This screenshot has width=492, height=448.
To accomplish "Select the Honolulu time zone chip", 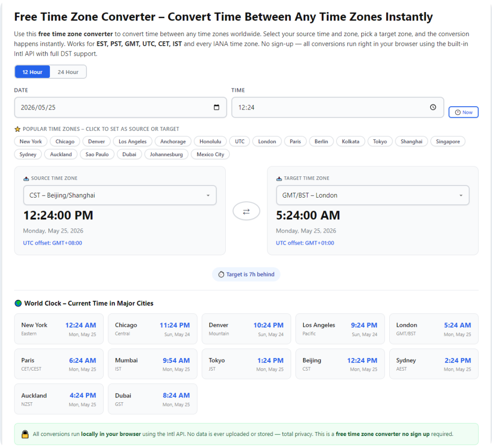I will coord(210,142).
